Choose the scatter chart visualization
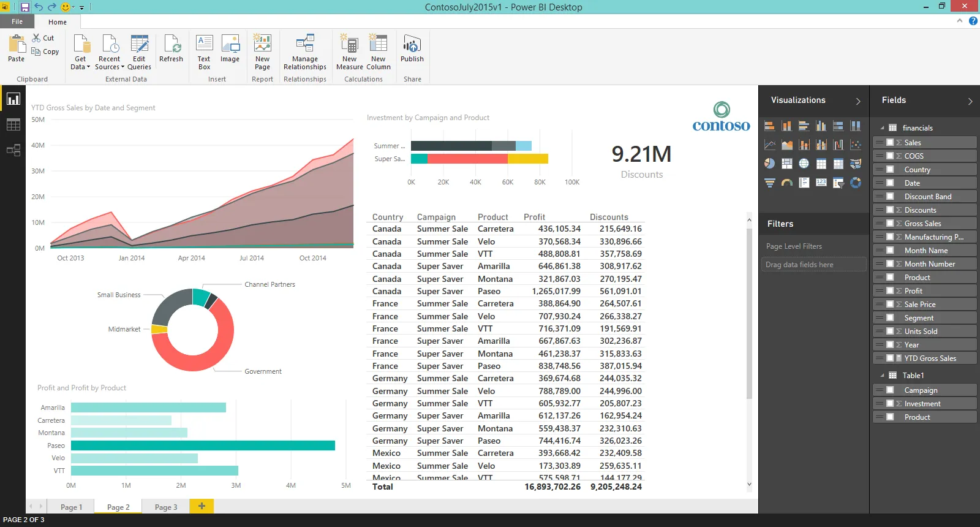This screenshot has width=980, height=527. click(x=856, y=145)
